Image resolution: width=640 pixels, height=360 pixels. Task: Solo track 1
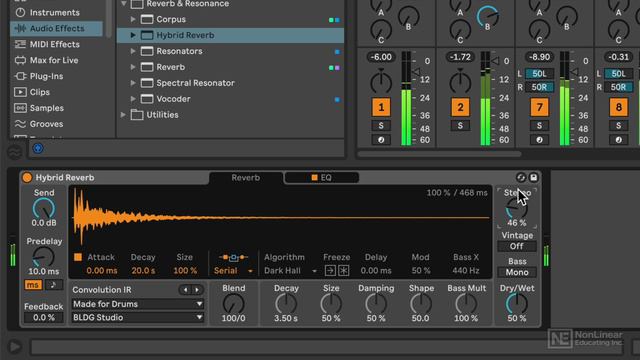tap(381, 126)
